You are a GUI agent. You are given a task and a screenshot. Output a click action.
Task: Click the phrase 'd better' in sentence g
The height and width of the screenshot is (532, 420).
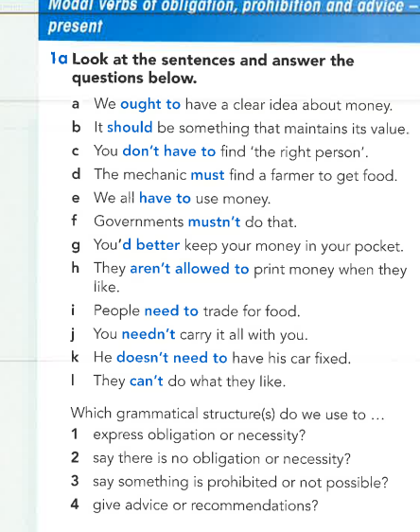pos(151,245)
